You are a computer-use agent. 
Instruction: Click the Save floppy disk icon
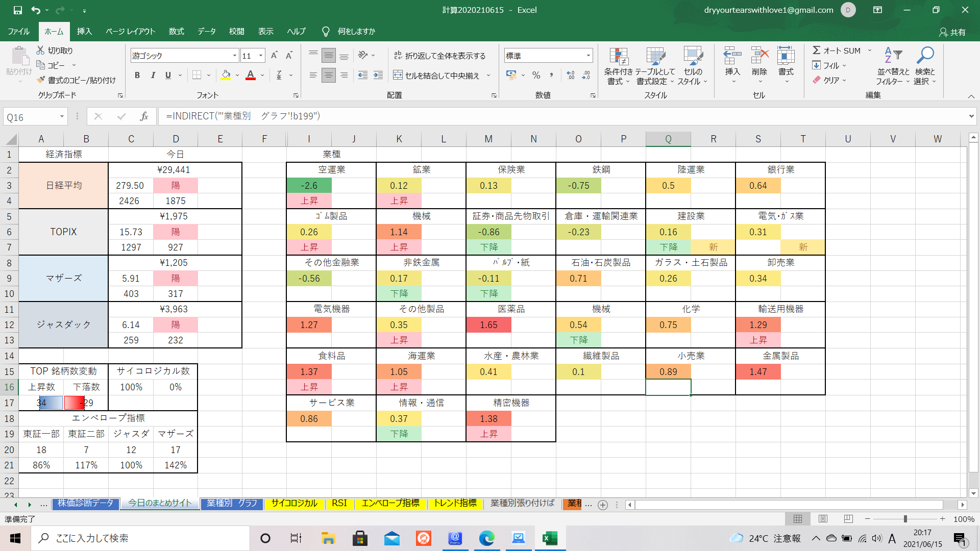tap(17, 10)
